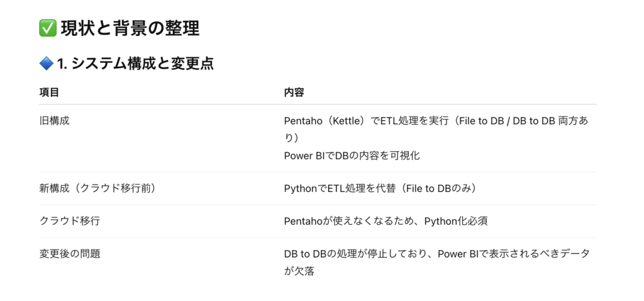Click the Power BIでDBの内容を可視化 line

click(352, 156)
